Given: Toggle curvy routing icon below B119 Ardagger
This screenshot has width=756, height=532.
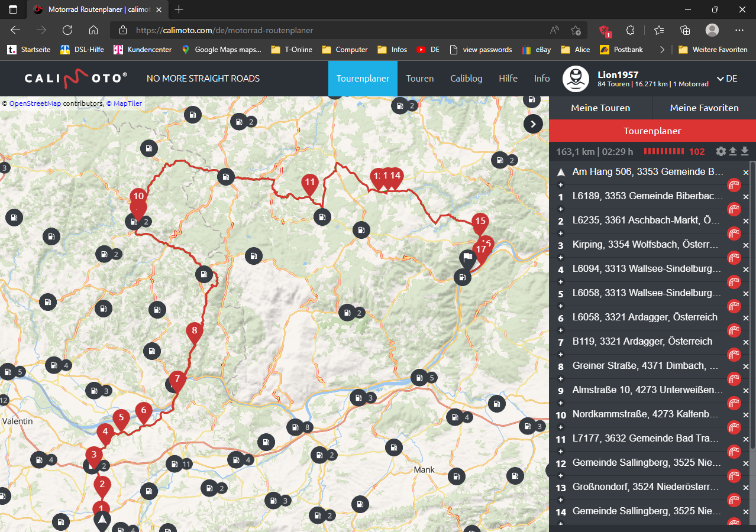Looking at the screenshot, I should tap(734, 355).
